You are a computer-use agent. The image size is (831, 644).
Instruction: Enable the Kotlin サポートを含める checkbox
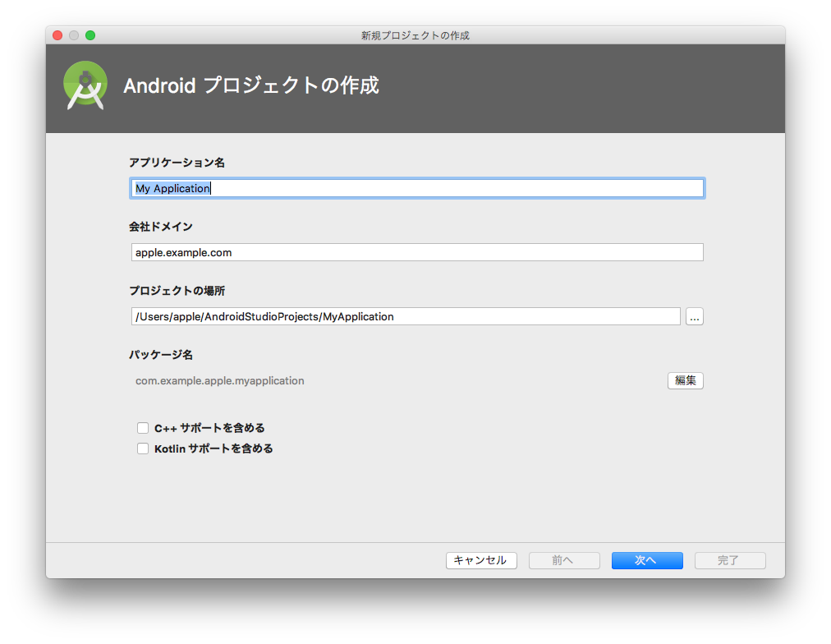[143, 448]
